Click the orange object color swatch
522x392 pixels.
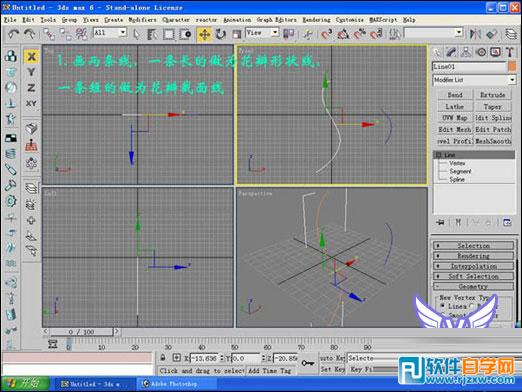tap(511, 67)
